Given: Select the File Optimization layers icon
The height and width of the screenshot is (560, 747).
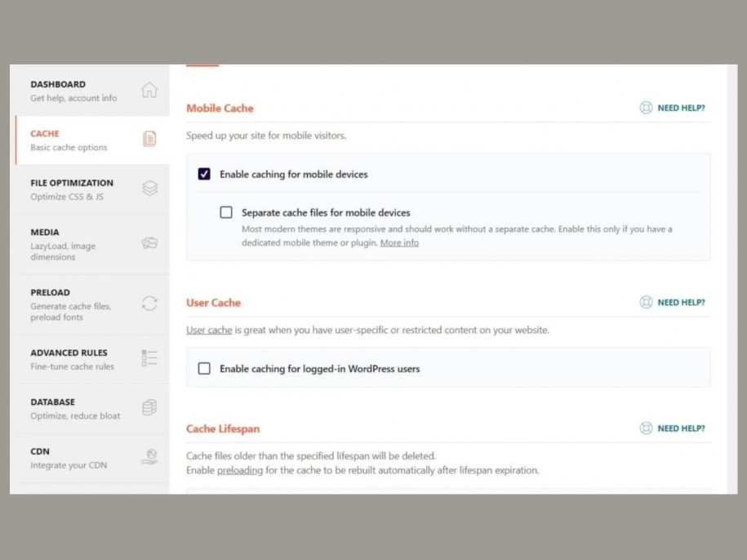Looking at the screenshot, I should coord(149,188).
